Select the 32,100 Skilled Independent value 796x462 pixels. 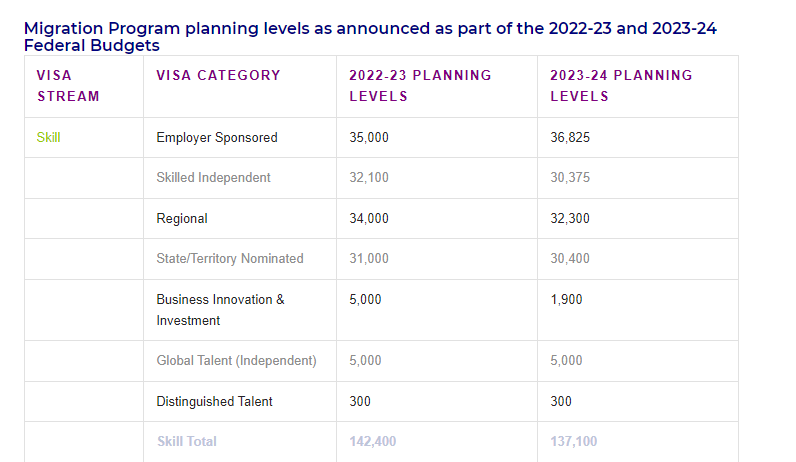coord(369,178)
